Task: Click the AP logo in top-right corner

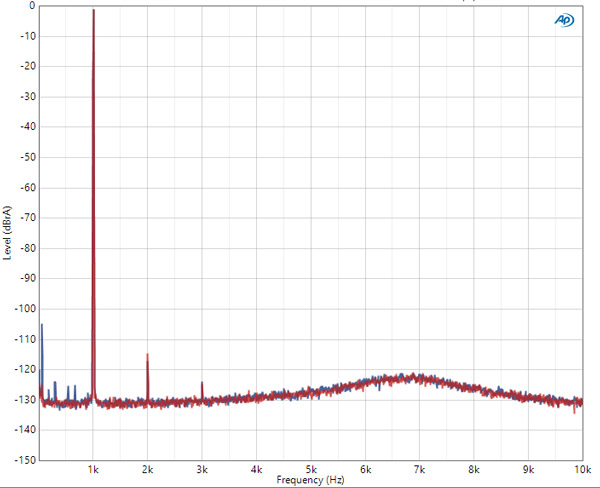Action: 564,19
